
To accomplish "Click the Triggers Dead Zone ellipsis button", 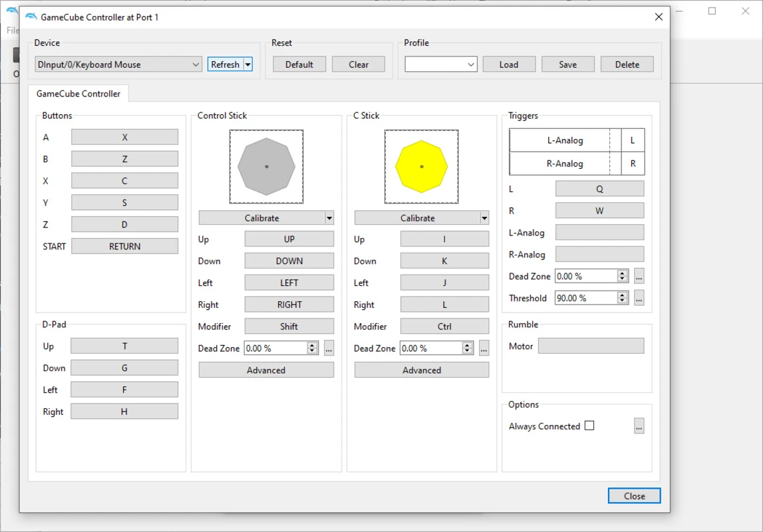I will click(x=639, y=276).
